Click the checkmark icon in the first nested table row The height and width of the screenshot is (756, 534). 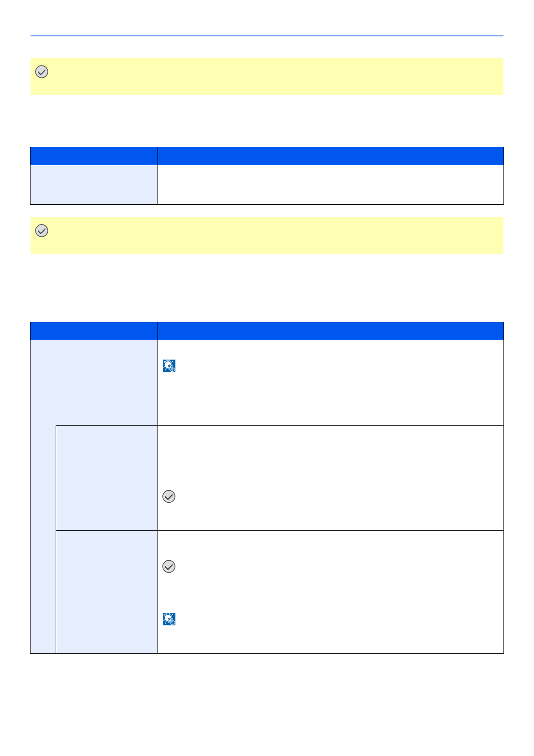pos(169,496)
